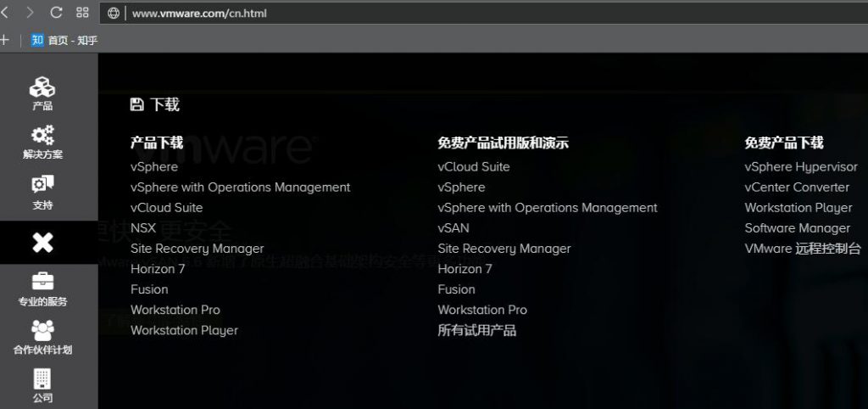Open vSphere Hypervisor free download
Screen dimensions: 868x409
(x=801, y=167)
